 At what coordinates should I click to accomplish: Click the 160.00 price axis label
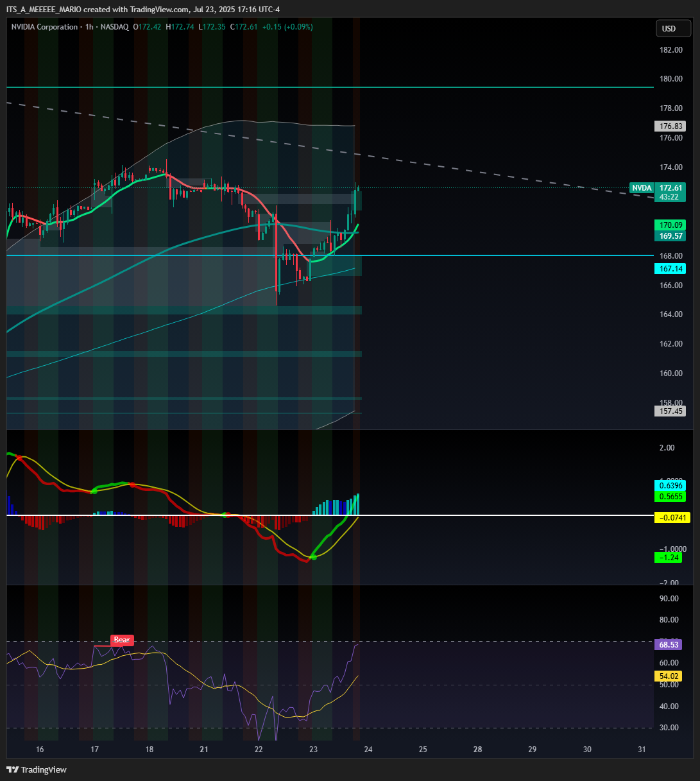[x=671, y=373]
